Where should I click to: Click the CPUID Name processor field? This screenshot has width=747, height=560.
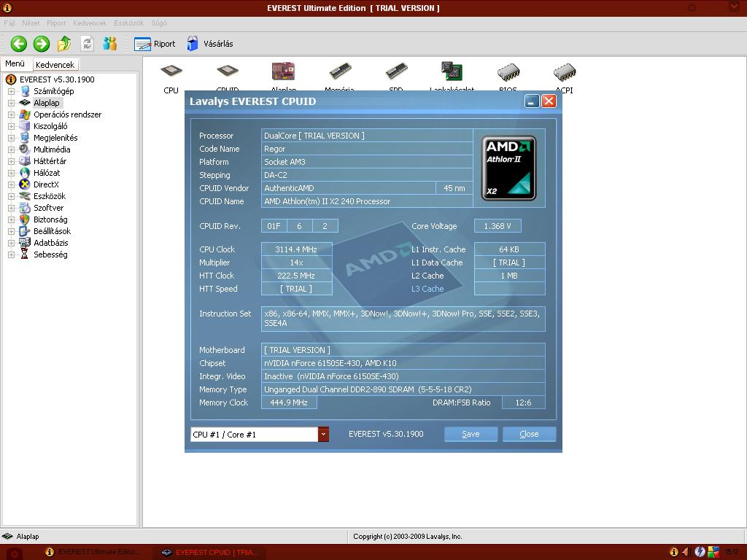pos(367,201)
